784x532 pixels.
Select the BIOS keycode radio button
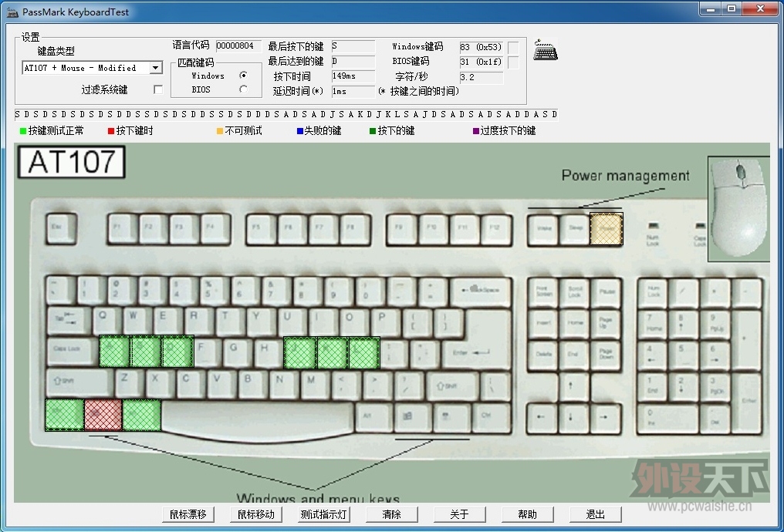coord(243,89)
